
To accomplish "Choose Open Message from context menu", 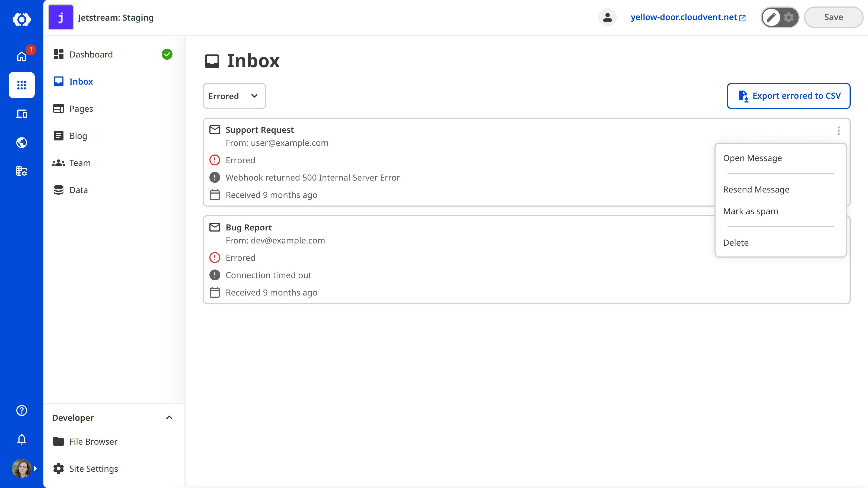I will [x=780, y=158].
